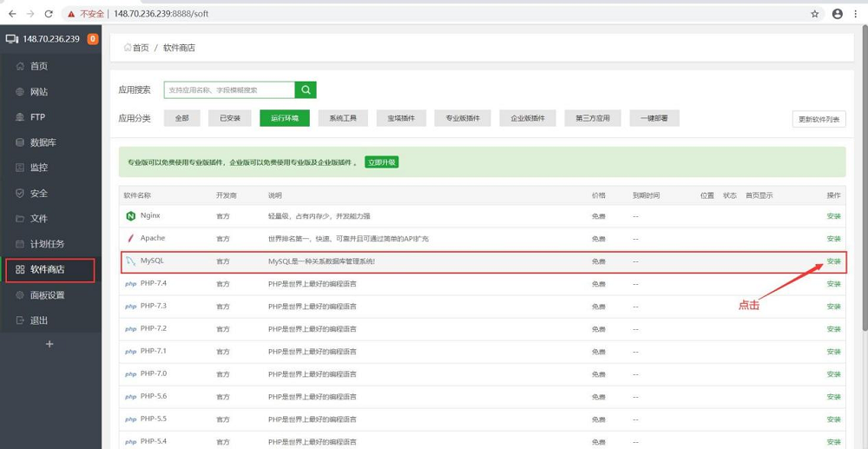Click the orange notification badge 0

(93, 39)
